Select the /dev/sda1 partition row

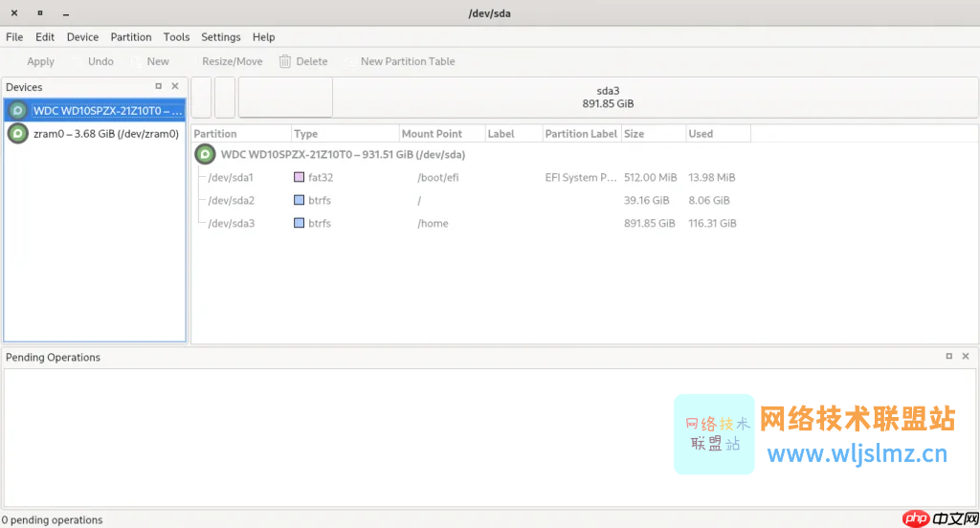point(585,178)
